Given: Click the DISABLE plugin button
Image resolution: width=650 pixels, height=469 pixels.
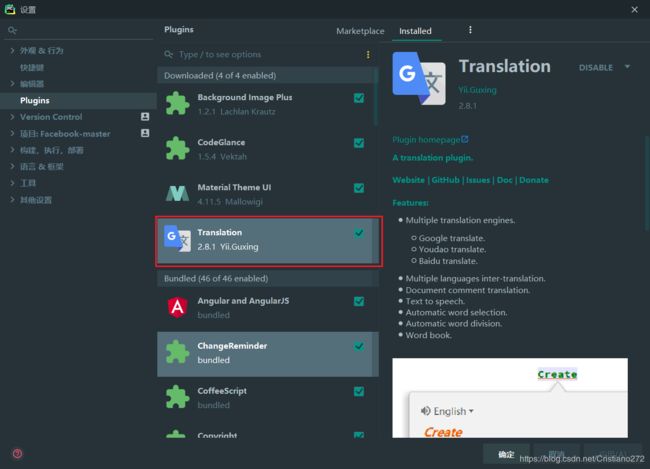Looking at the screenshot, I should 595,68.
